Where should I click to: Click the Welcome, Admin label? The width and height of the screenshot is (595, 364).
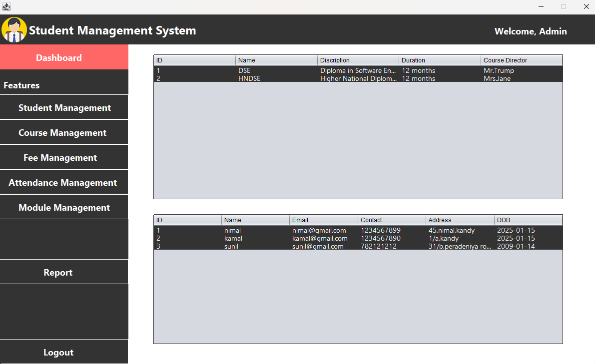click(531, 31)
